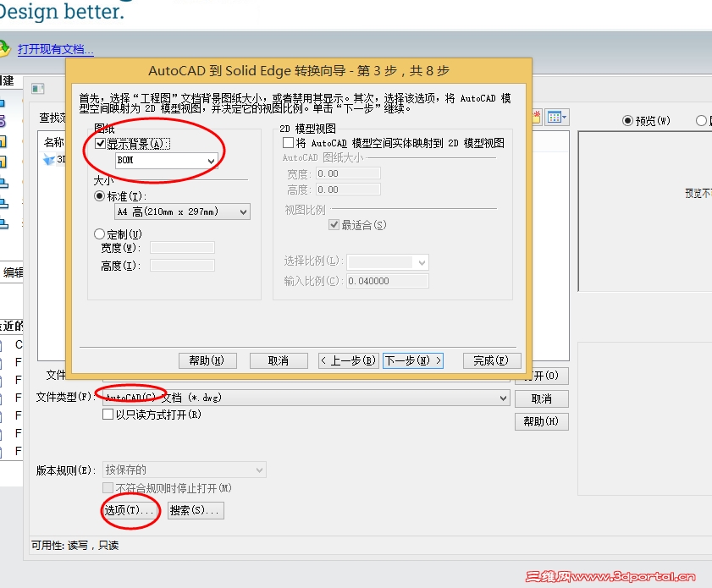Open the BOM background dropdown
The width and height of the screenshot is (712, 588).
pos(166,160)
